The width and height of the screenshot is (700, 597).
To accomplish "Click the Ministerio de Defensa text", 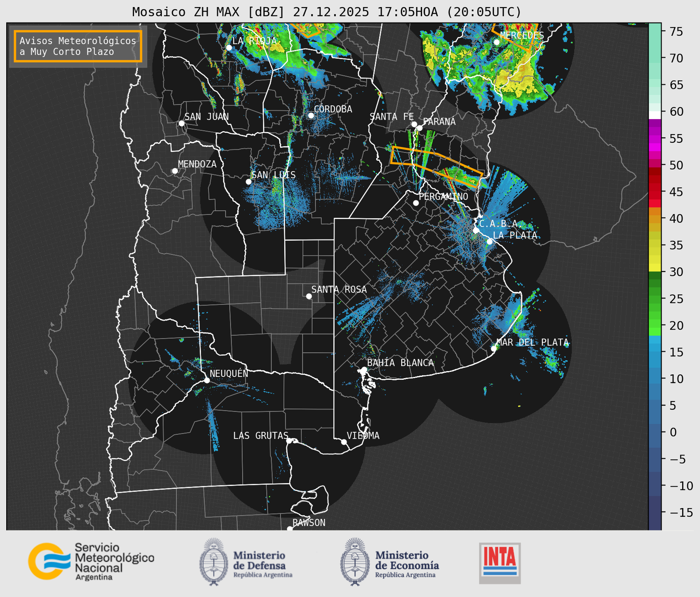I will (263, 564).
